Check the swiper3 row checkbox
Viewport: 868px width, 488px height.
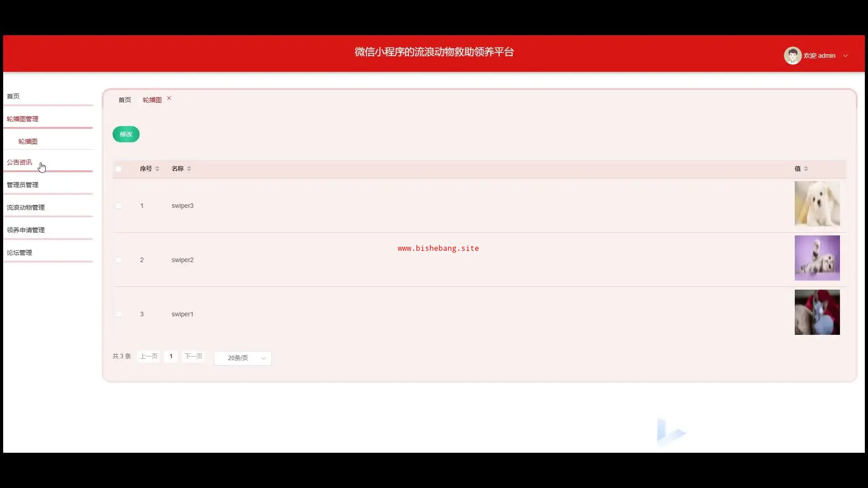coord(118,206)
